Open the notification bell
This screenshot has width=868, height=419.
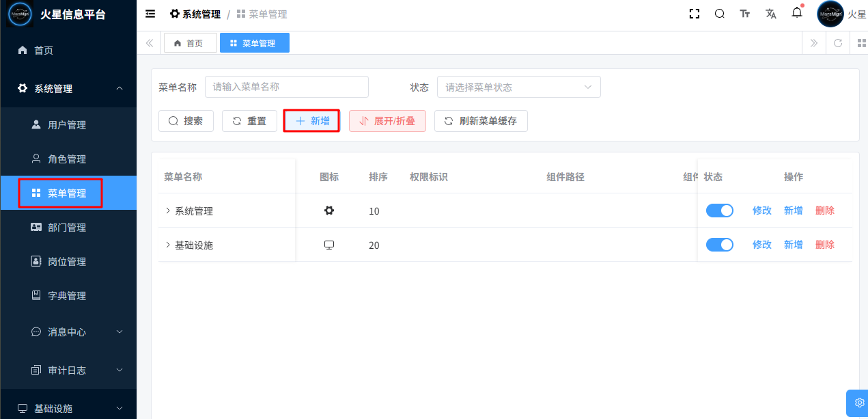pyautogui.click(x=797, y=13)
